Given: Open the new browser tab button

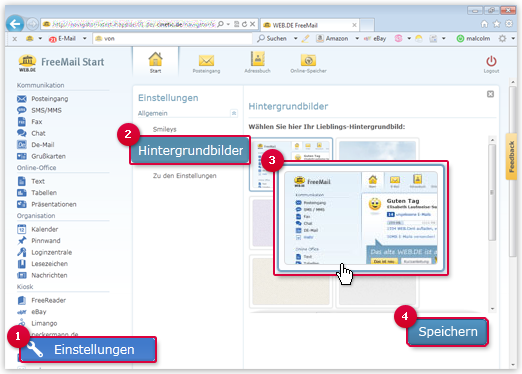Looking at the screenshot, I should [x=367, y=25].
